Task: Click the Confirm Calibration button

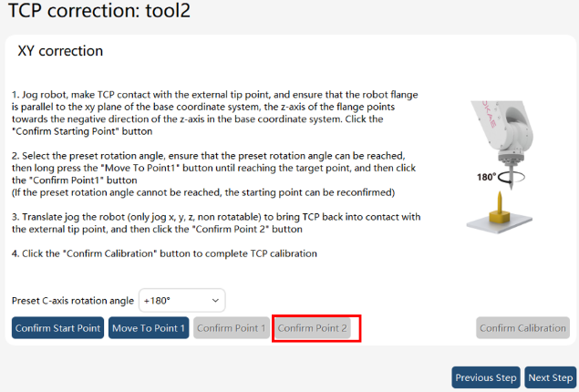Action: (x=522, y=328)
